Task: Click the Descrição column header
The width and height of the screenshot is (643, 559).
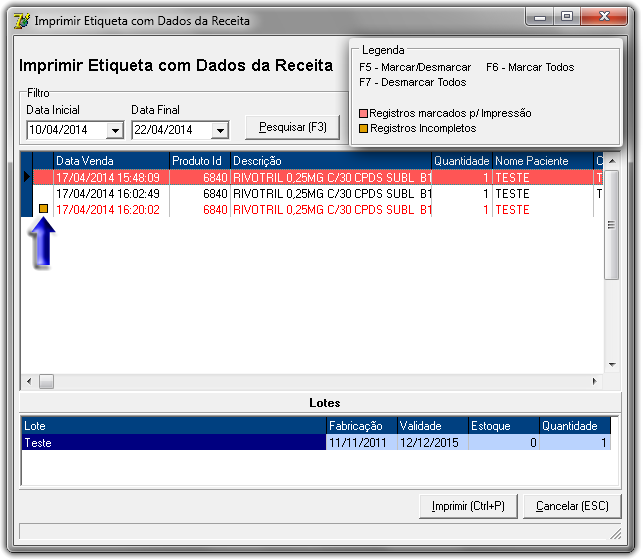Action: (x=331, y=161)
